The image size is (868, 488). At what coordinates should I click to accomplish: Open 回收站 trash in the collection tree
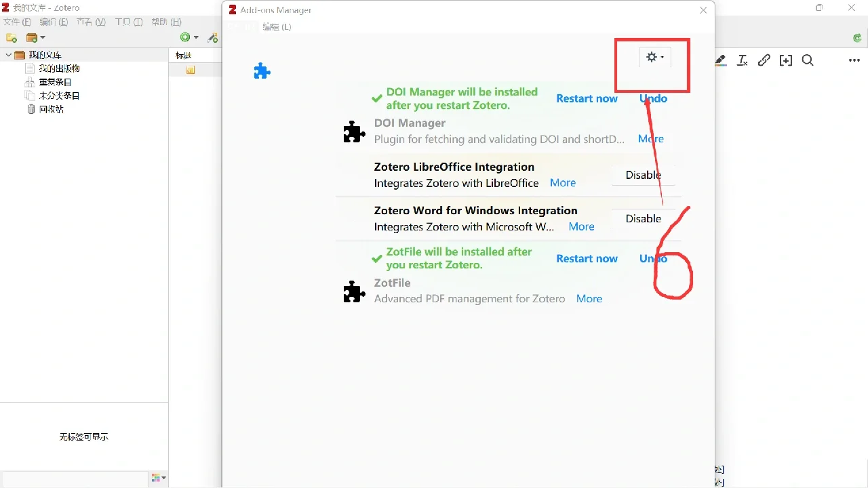(x=51, y=109)
